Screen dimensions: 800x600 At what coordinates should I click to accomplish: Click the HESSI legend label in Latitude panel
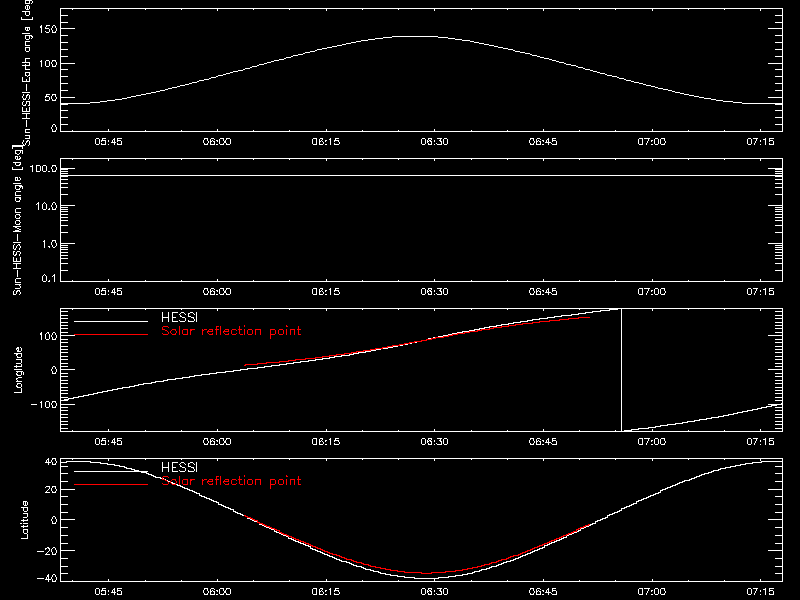click(179, 467)
